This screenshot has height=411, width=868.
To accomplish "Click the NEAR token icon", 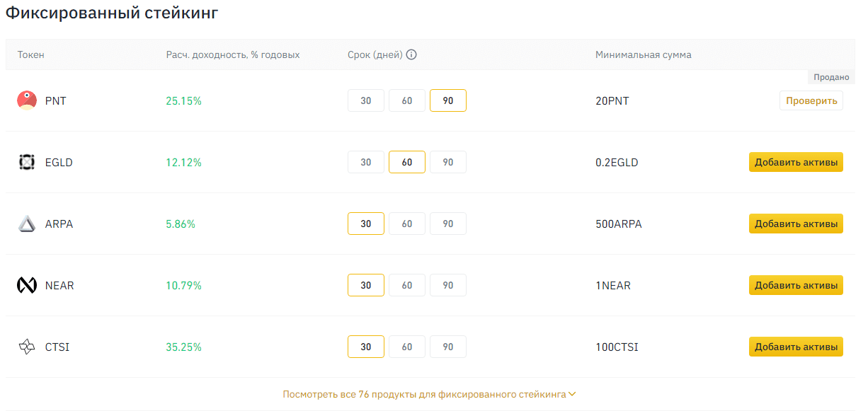I will tap(26, 285).
